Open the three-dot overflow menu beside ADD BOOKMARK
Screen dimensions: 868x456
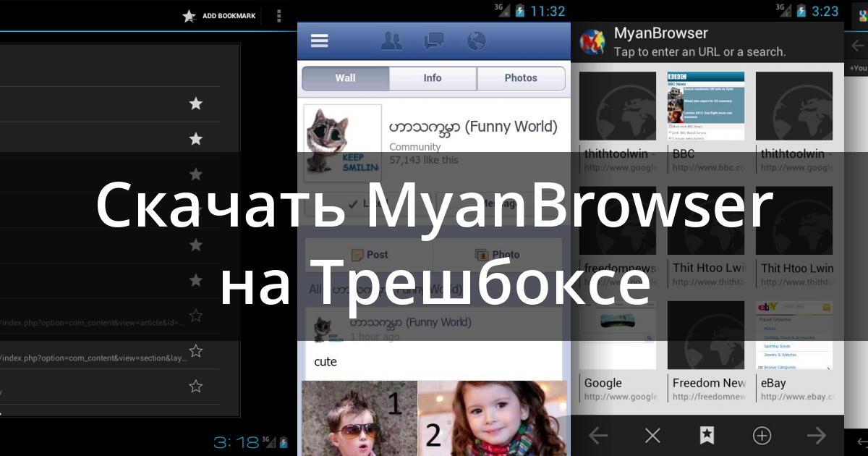coord(279,16)
